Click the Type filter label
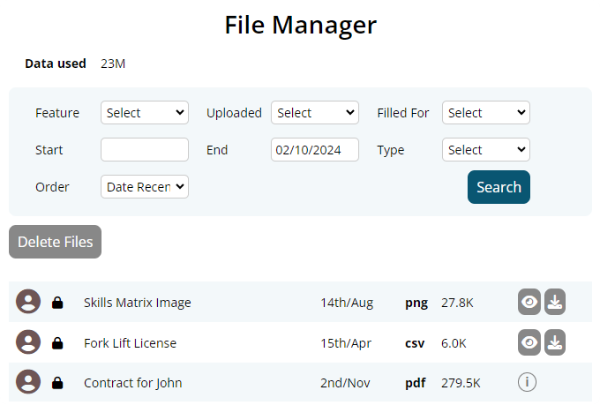This screenshot has width=600, height=405. pyautogui.click(x=390, y=150)
